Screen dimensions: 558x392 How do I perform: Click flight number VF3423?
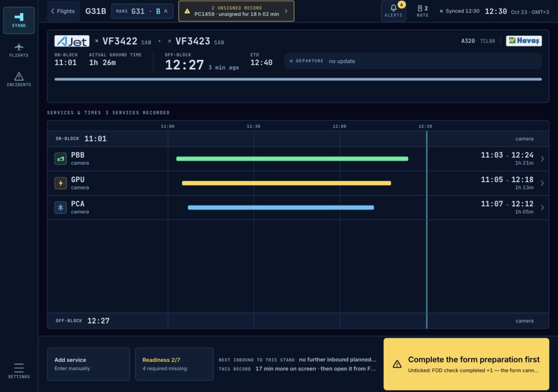click(x=193, y=41)
